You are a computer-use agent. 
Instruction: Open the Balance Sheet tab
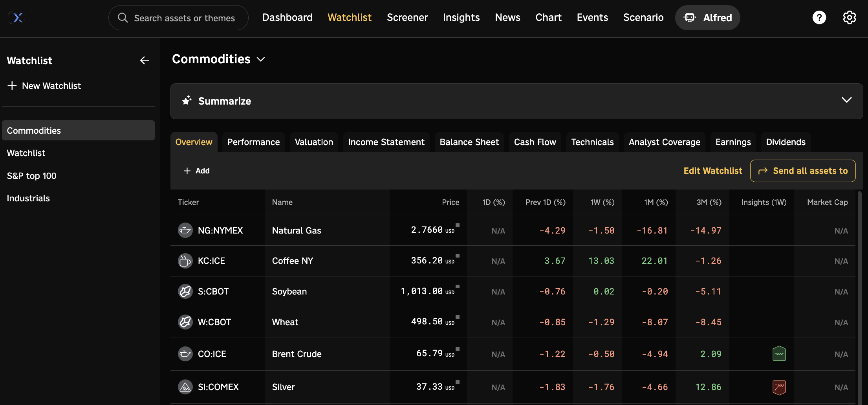click(469, 142)
